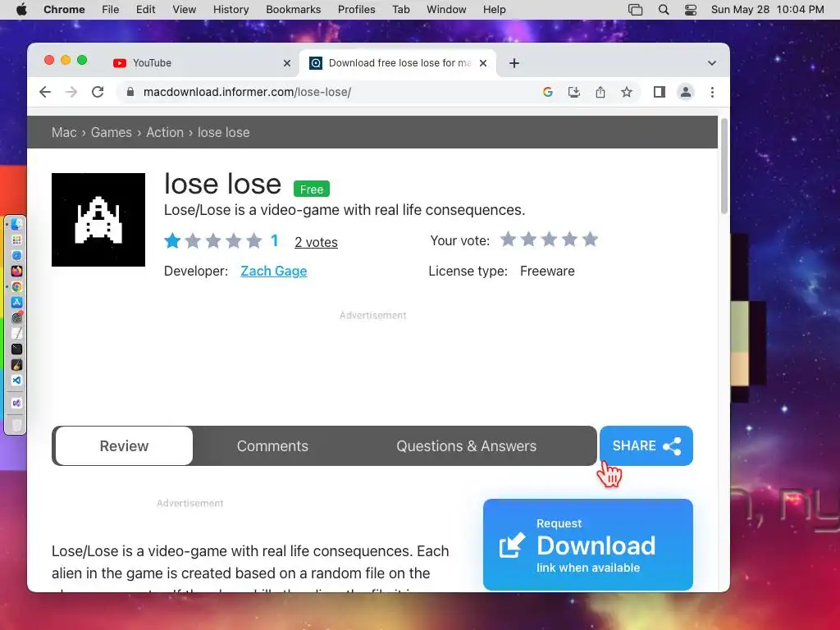
Task: Click the green Free badge
Action: (312, 189)
